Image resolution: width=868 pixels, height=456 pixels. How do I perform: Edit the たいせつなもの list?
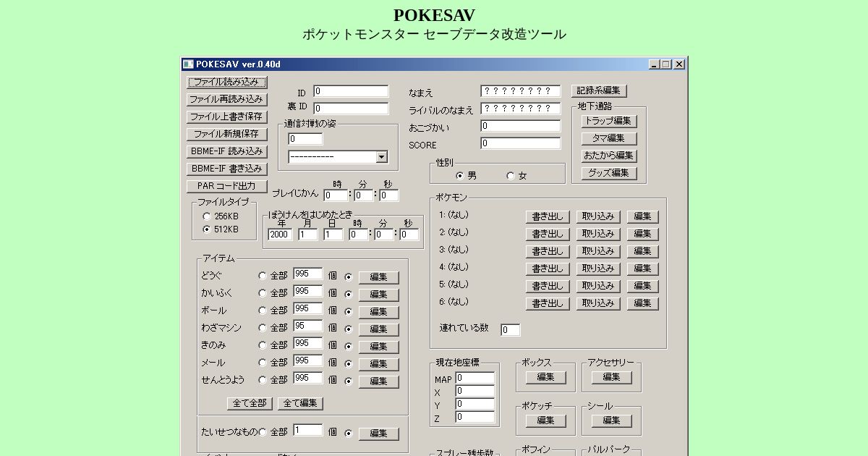[379, 434]
